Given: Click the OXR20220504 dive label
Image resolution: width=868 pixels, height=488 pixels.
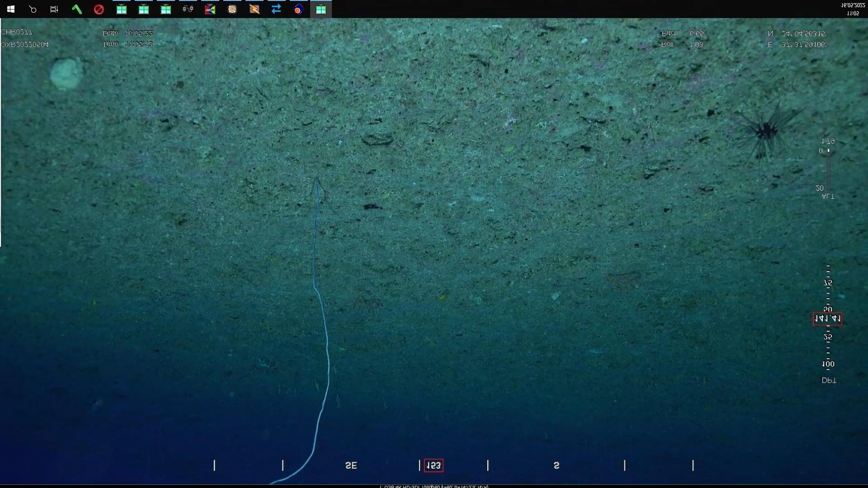Looking at the screenshot, I should point(24,45).
